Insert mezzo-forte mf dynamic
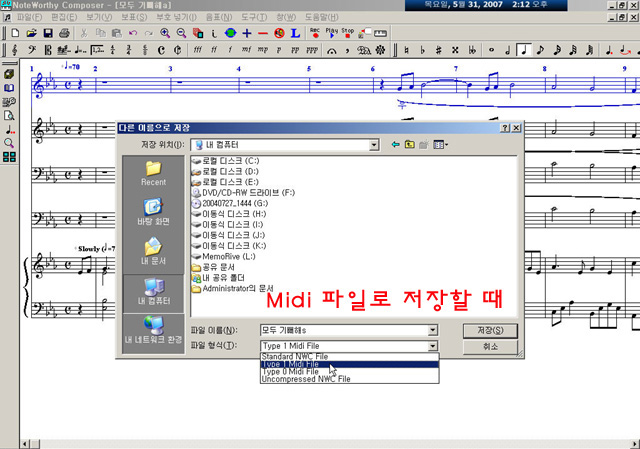 point(247,50)
